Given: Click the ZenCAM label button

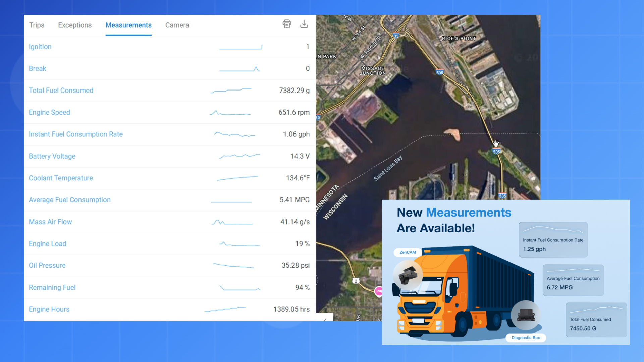Looking at the screenshot, I should [x=408, y=252].
